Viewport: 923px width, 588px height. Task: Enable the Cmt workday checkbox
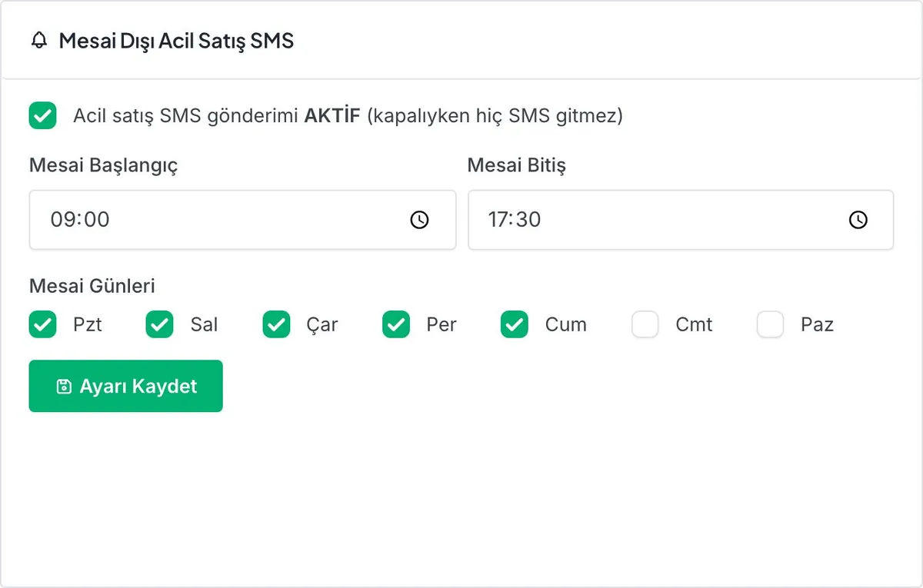click(x=645, y=324)
